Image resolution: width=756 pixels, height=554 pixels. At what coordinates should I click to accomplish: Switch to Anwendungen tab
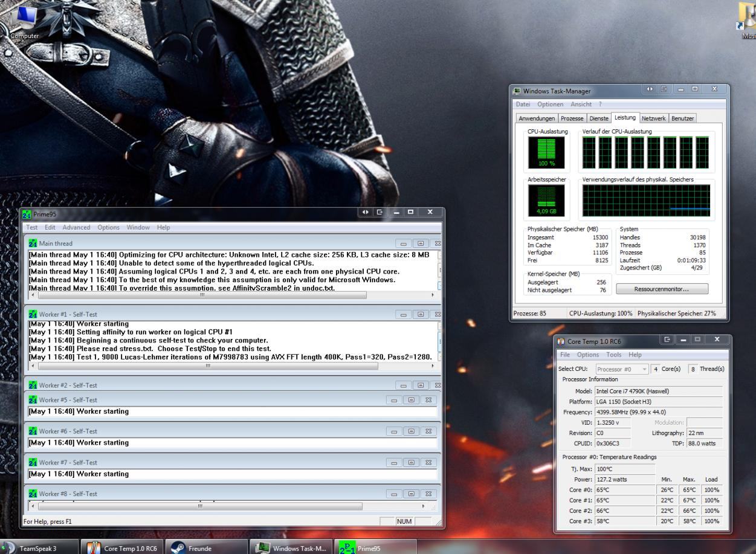[537, 118]
